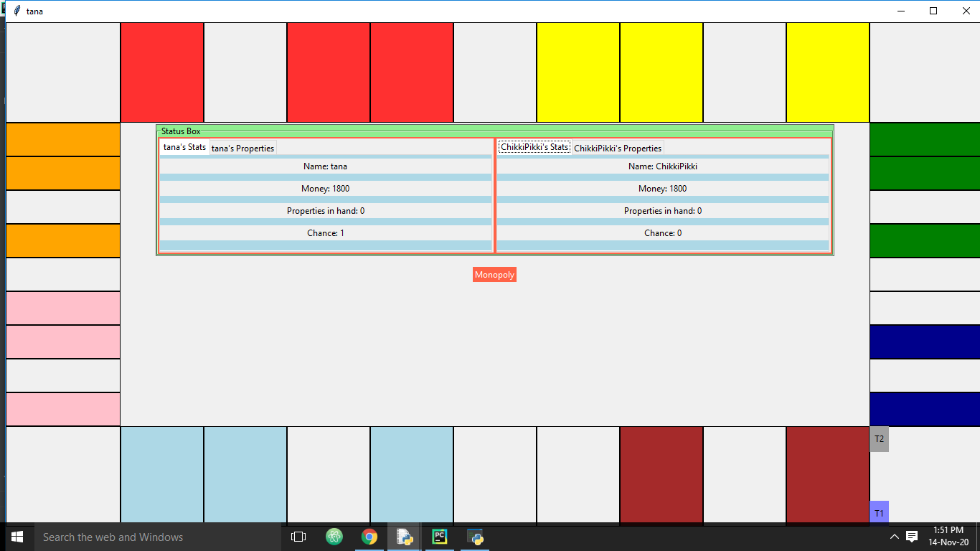Click the Python feather icon in the title bar
The height and width of the screenshot is (551, 980).
(16, 11)
